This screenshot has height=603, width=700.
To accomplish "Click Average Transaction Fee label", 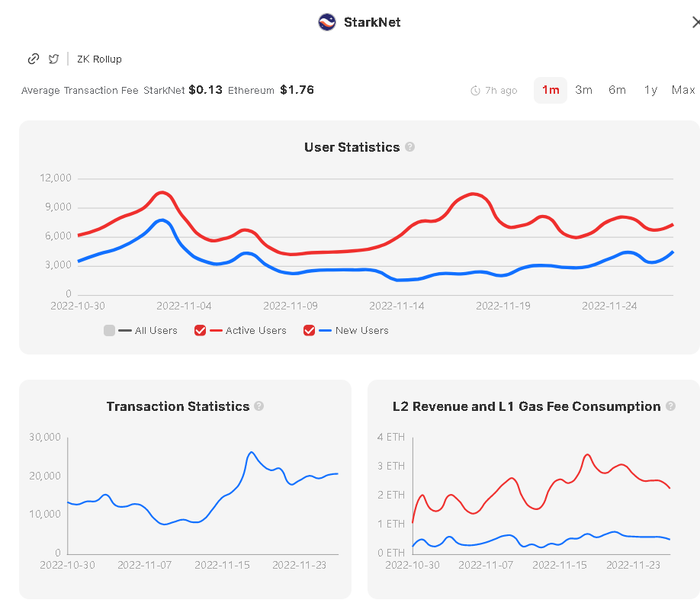I will click(79, 90).
